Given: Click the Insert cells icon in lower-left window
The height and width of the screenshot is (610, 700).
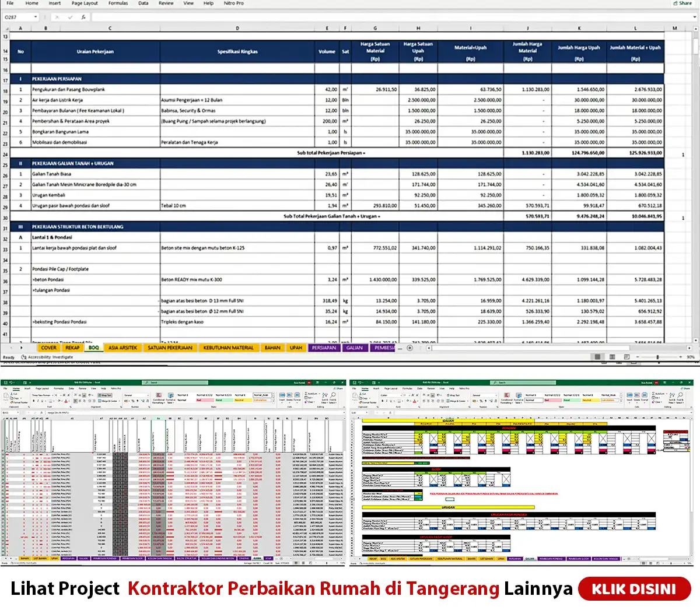Looking at the screenshot, I should (x=282, y=397).
